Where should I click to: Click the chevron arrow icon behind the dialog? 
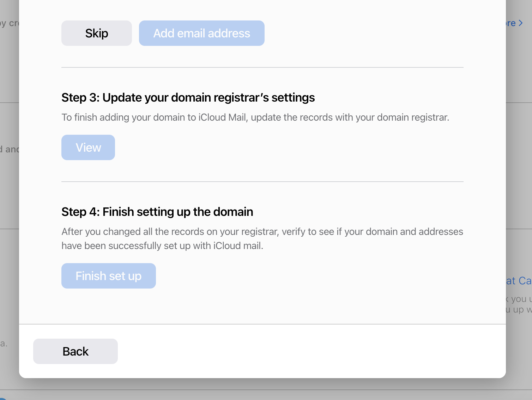pos(521,23)
